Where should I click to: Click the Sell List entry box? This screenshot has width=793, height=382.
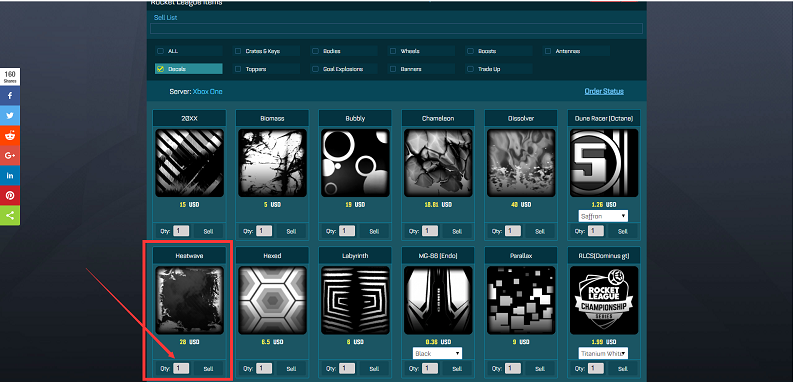coord(396,28)
